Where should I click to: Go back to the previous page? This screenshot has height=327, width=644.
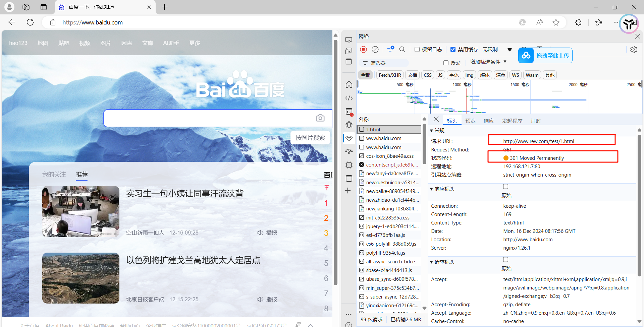point(12,22)
